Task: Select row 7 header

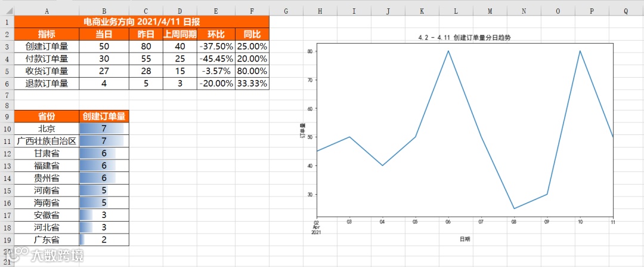Action: pyautogui.click(x=7, y=96)
